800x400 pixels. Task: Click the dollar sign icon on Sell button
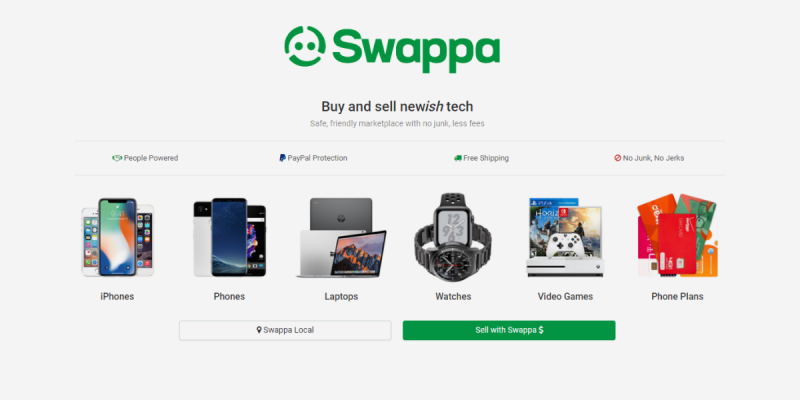pyautogui.click(x=541, y=330)
